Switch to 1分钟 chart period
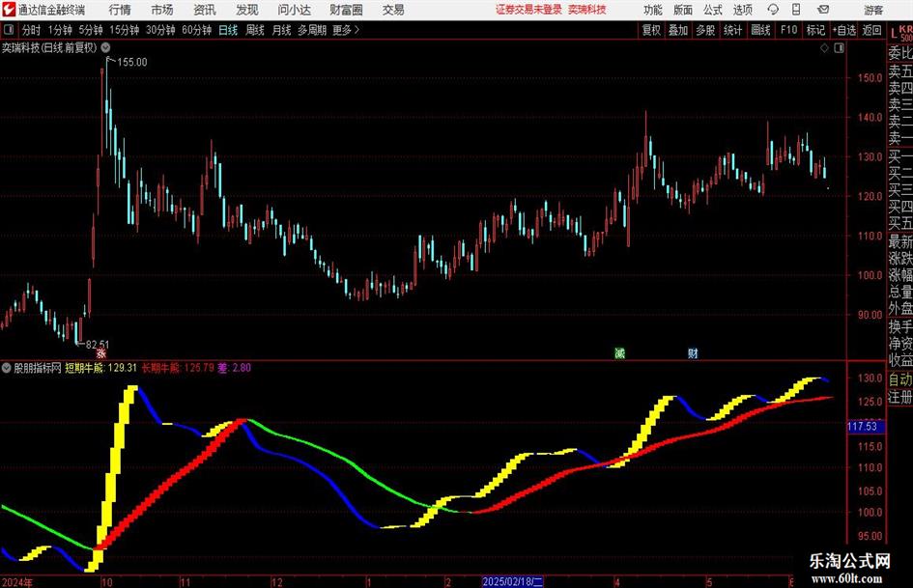The width and height of the screenshot is (913, 588). (60, 30)
